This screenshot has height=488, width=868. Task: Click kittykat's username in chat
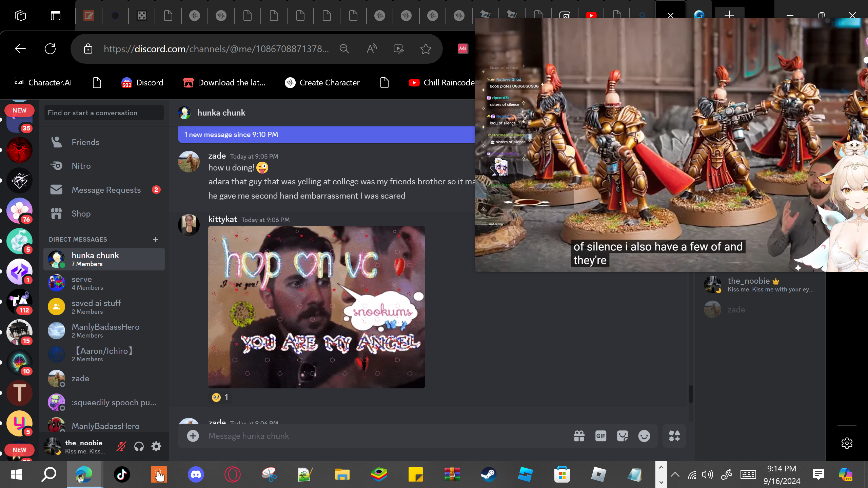click(222, 219)
